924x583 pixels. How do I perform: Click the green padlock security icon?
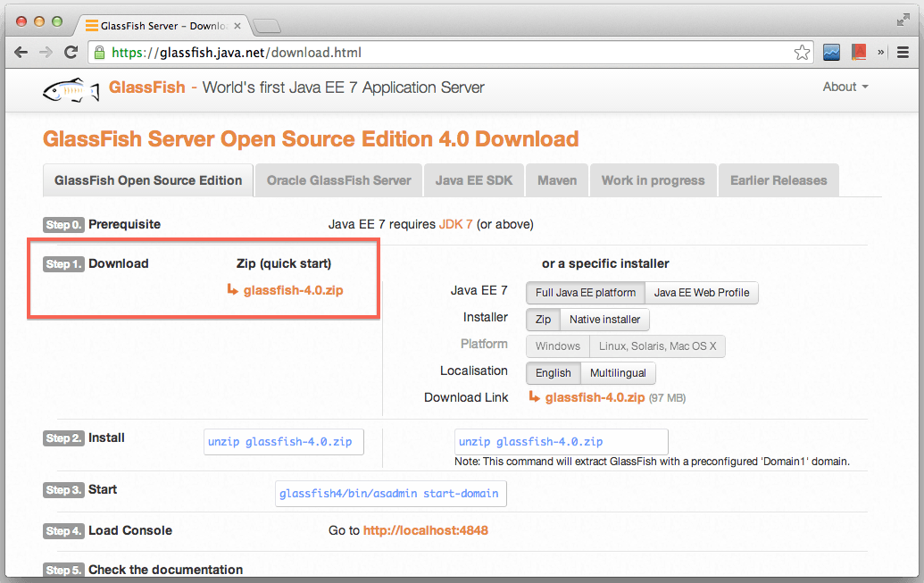coord(100,53)
